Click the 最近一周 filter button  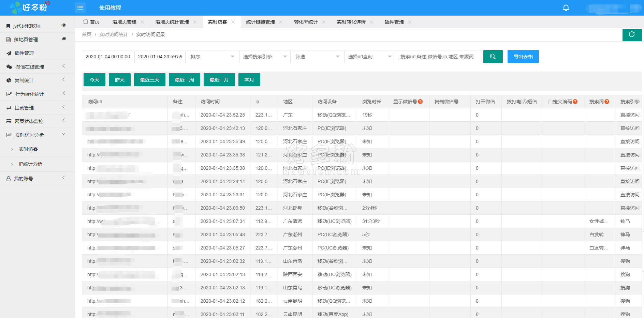[184, 80]
